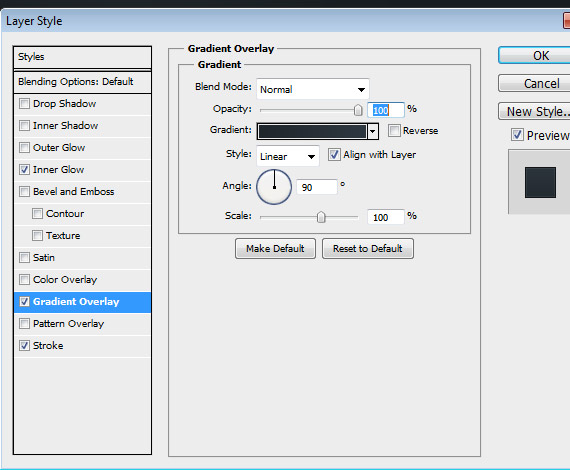
Task: Click the Reset to Default button
Action: point(368,249)
